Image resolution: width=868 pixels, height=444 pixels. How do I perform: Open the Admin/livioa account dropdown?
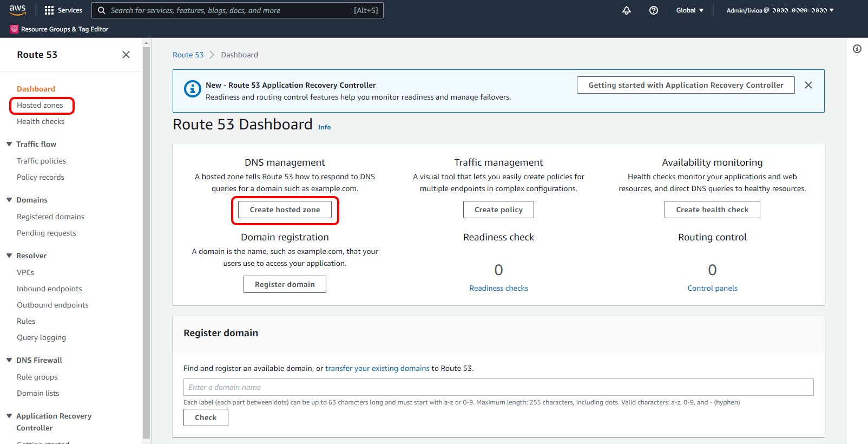point(780,10)
